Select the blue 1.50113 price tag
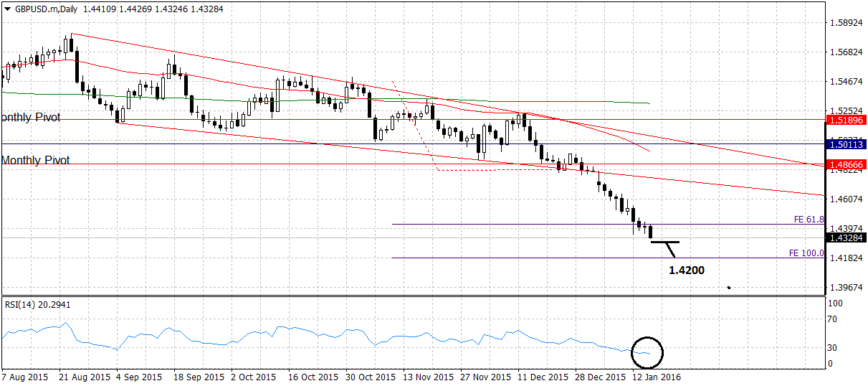This screenshot has height=386, width=868. point(846,144)
